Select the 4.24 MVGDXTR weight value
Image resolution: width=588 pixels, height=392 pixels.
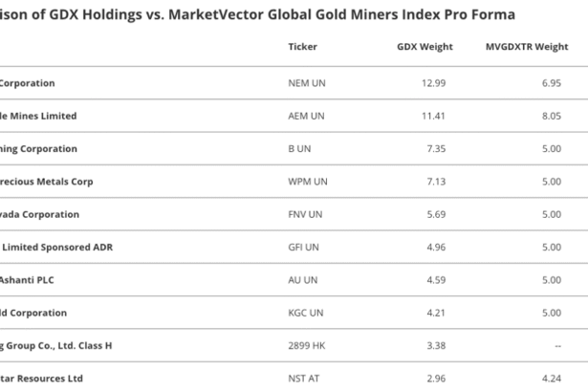coord(550,379)
